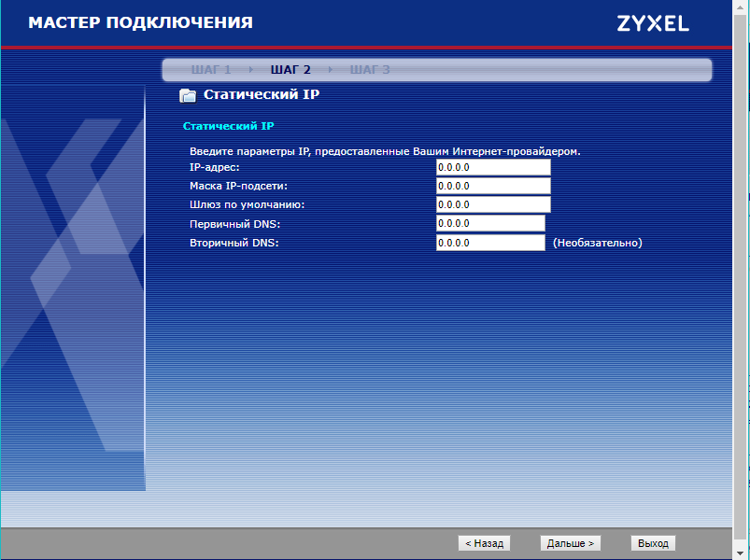The width and height of the screenshot is (750, 560).
Task: Go to the ШАГ 1 step tab
Action: (210, 70)
